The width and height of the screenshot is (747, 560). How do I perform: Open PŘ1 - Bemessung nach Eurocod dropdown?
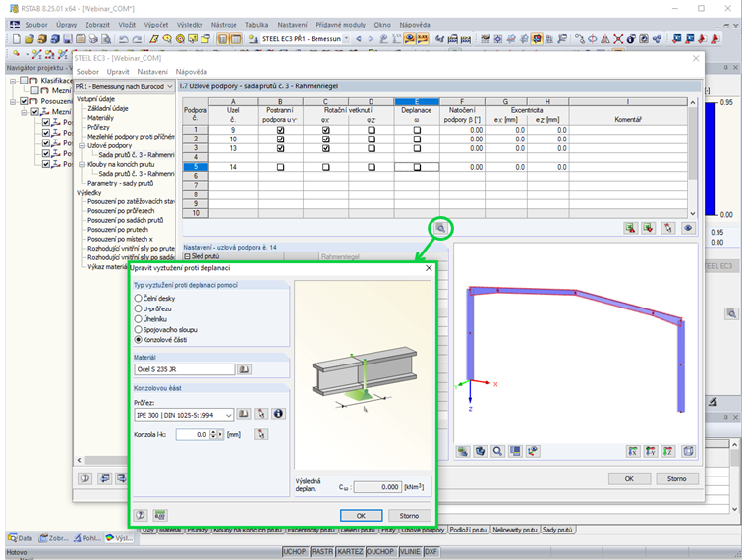(170, 86)
